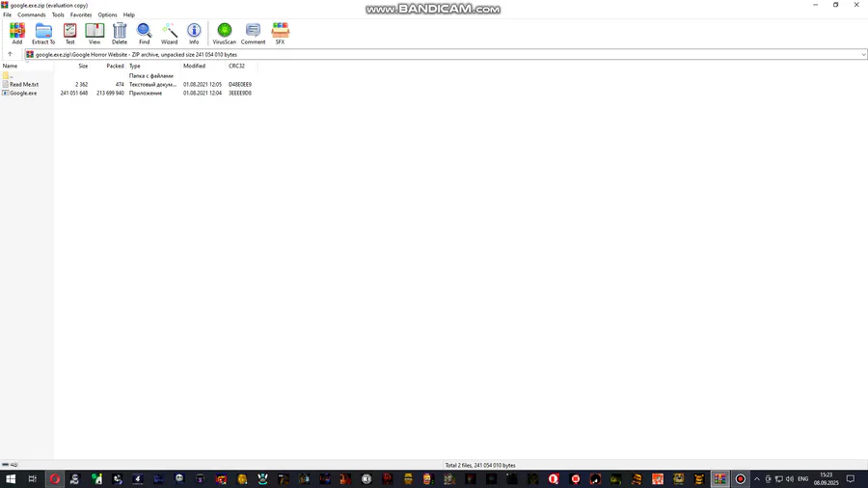Click the Google.exe application icon
The image size is (868, 488).
[x=6, y=94]
